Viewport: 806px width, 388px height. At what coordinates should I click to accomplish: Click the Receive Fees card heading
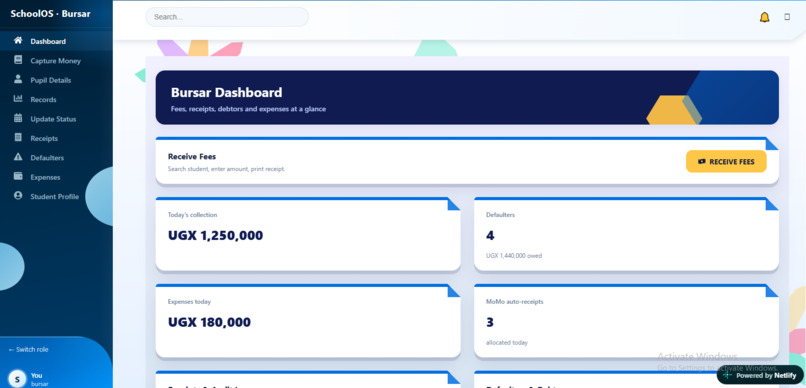(192, 157)
